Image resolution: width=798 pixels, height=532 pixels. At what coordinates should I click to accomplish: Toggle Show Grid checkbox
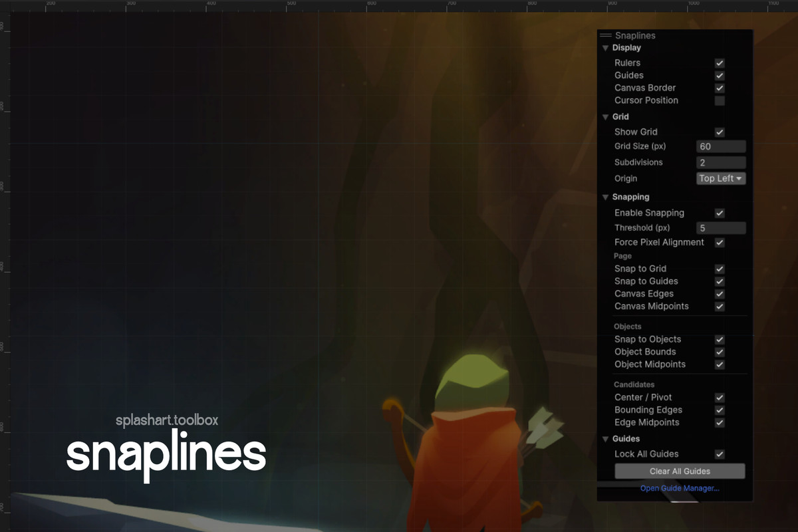pos(720,132)
